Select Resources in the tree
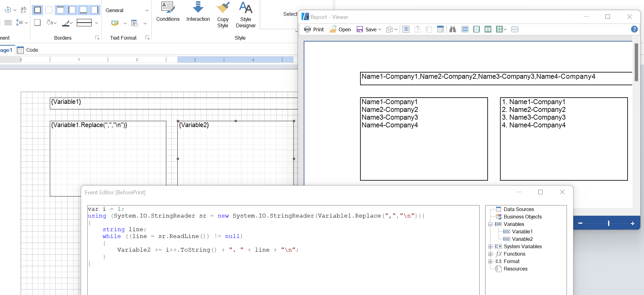The image size is (644, 295). 516,269
